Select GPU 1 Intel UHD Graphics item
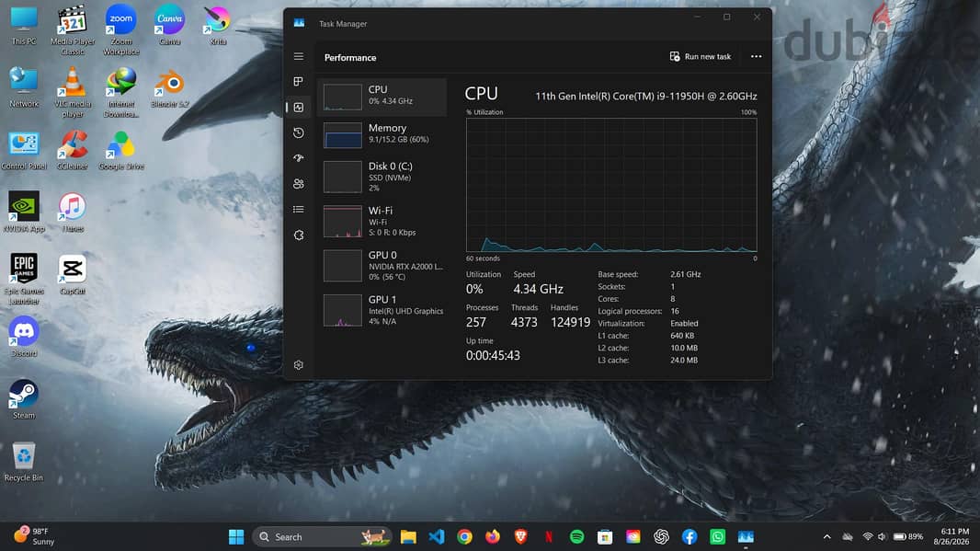Image resolution: width=980 pixels, height=551 pixels. [x=382, y=310]
